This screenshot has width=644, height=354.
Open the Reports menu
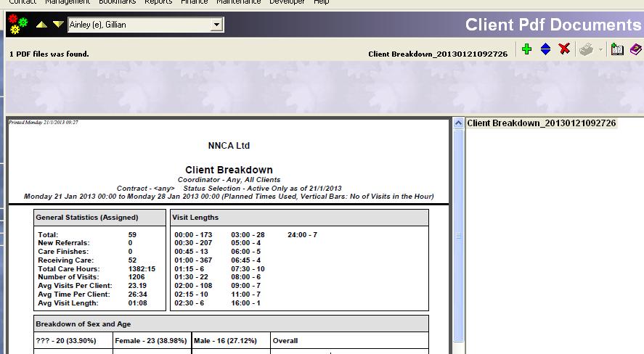point(158,2)
